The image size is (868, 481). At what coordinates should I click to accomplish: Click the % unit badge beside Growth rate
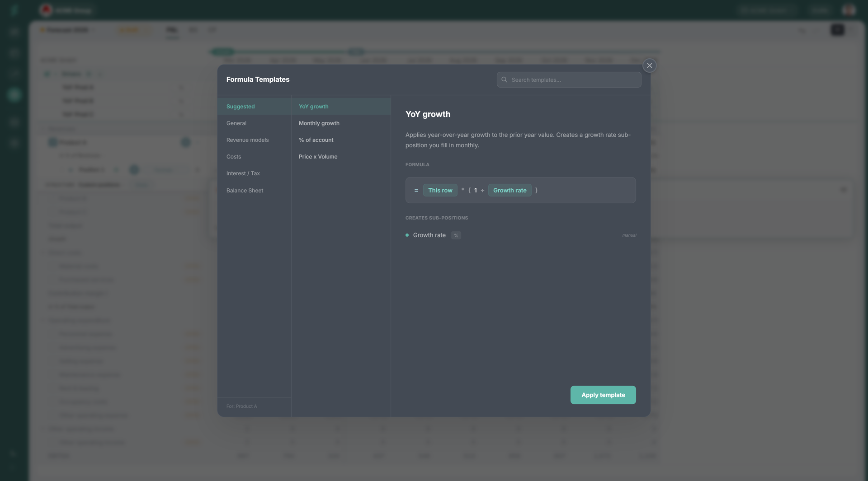456,235
